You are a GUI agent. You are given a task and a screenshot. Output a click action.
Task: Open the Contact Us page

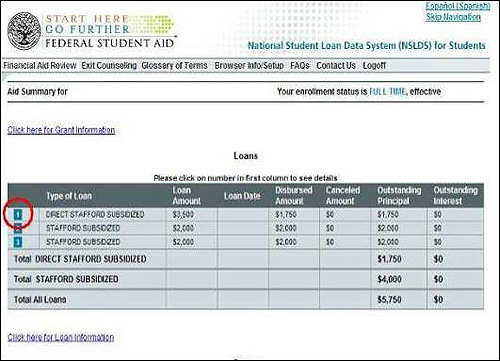click(x=336, y=66)
